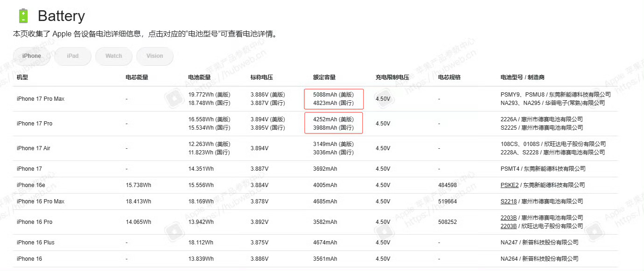
Task: Click 12.263Wh (美版) battery energy
Action: [209, 144]
